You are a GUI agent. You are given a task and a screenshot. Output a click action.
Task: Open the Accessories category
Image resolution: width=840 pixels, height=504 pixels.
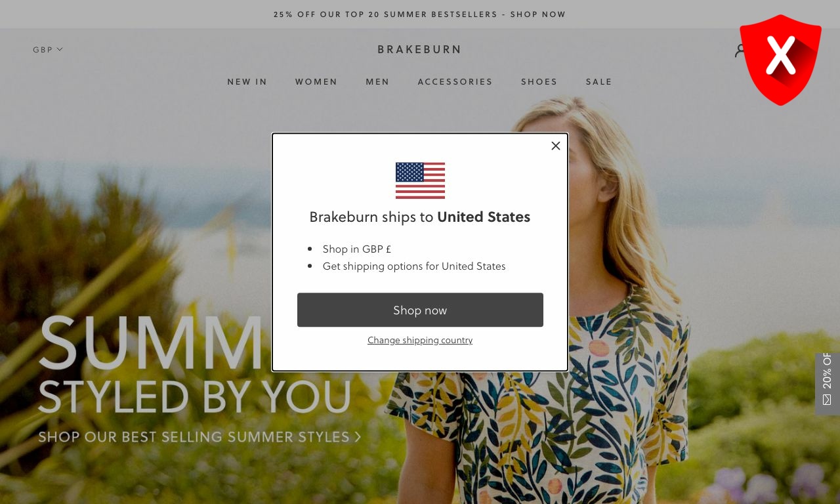[455, 82]
